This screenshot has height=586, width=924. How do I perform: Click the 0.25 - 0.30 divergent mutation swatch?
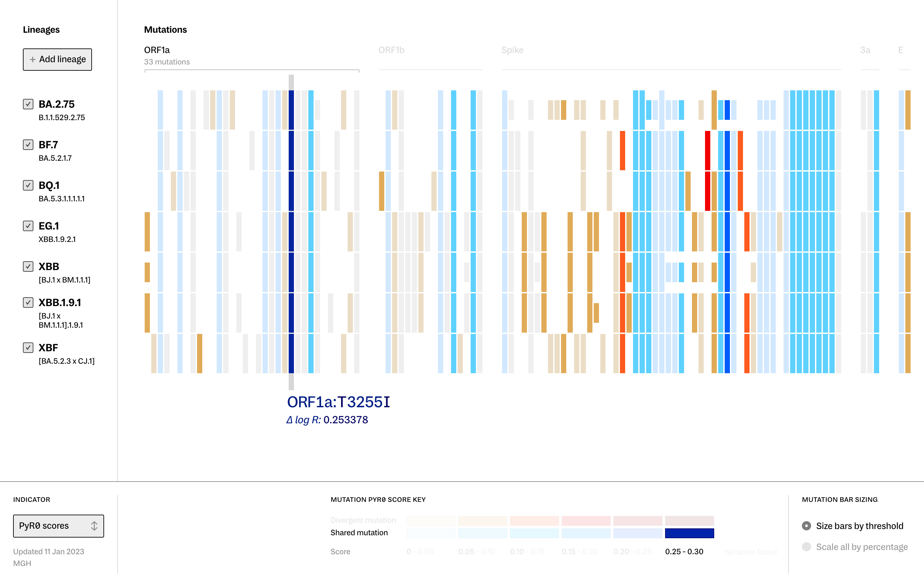point(689,521)
